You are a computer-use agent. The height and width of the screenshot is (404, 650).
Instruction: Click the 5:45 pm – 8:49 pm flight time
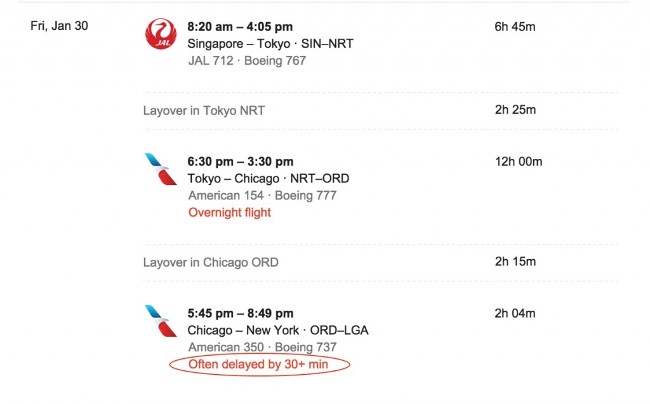point(240,314)
